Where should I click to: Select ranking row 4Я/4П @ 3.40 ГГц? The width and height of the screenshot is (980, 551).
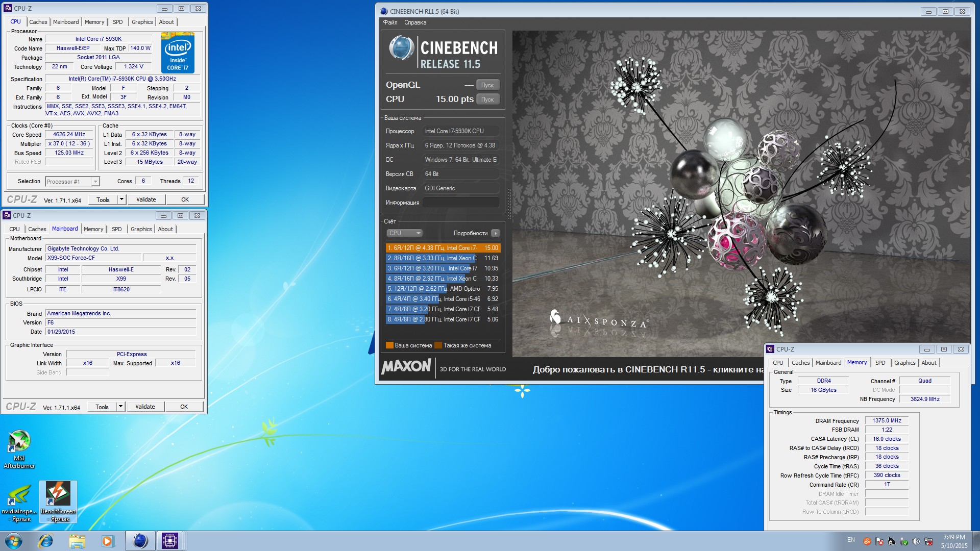[x=443, y=299]
